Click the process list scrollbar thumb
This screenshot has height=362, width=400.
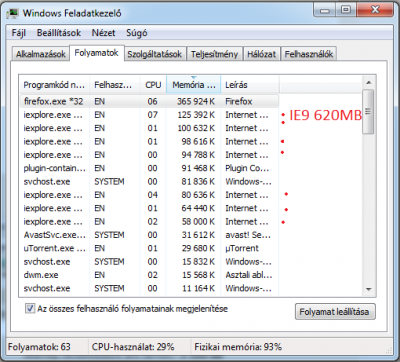coord(368,112)
